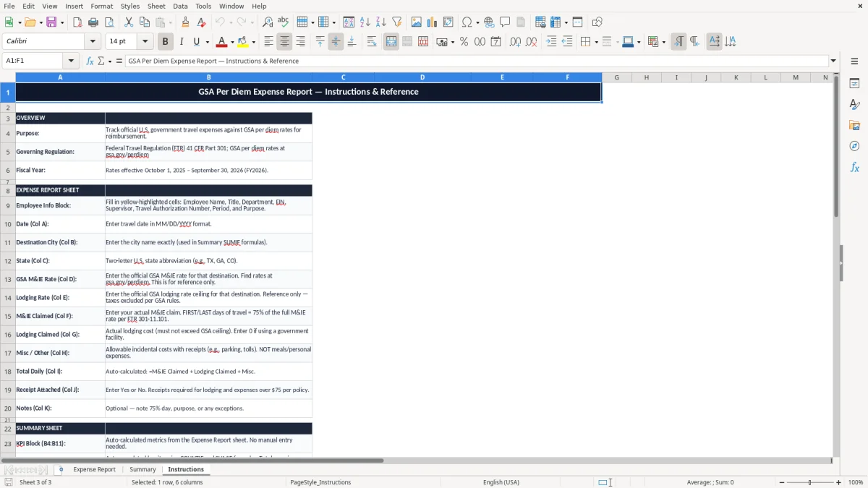
Task: Increase indent icon
Action: [551, 42]
